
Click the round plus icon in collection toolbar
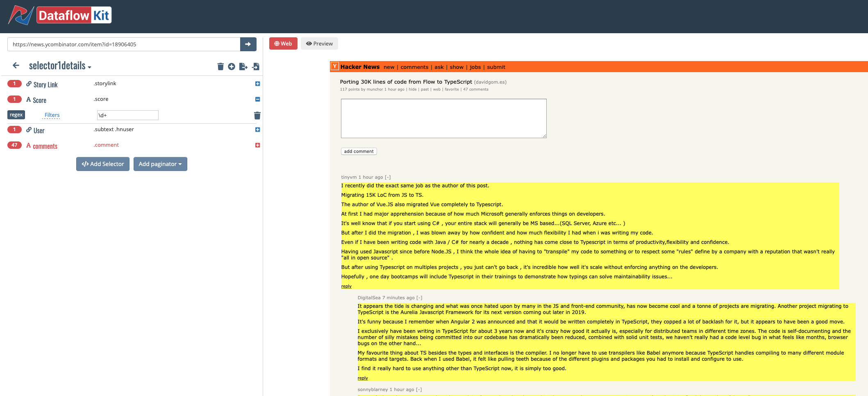click(x=232, y=66)
